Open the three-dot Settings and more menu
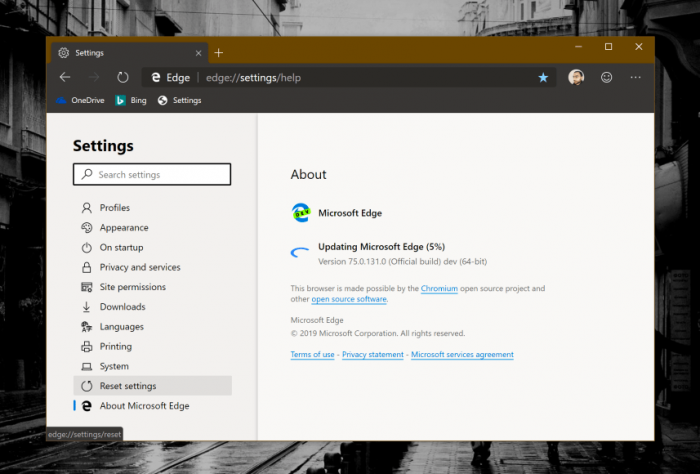Image resolution: width=700 pixels, height=474 pixels. [x=635, y=77]
